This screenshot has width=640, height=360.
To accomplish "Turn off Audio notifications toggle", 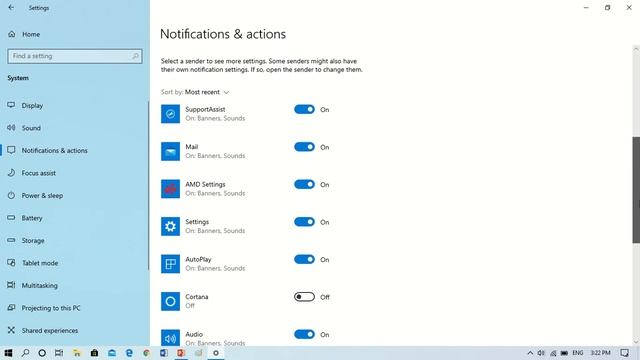I will pyautogui.click(x=304, y=334).
